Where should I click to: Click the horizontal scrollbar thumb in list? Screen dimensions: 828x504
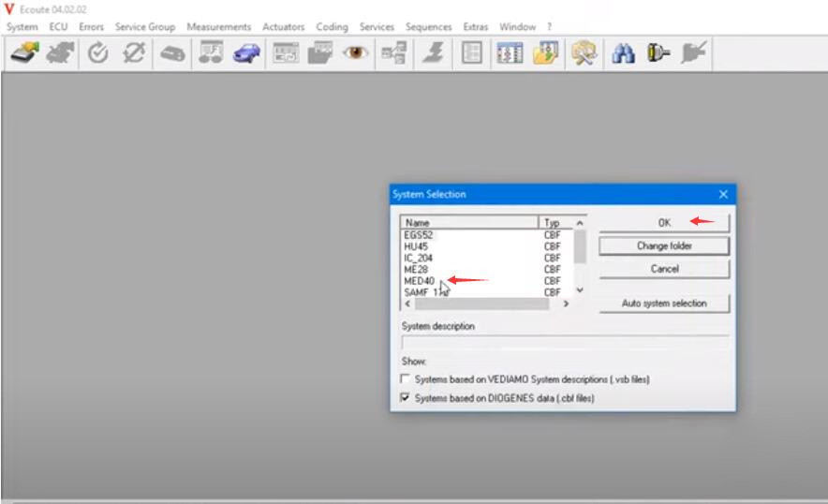pyautogui.click(x=468, y=304)
